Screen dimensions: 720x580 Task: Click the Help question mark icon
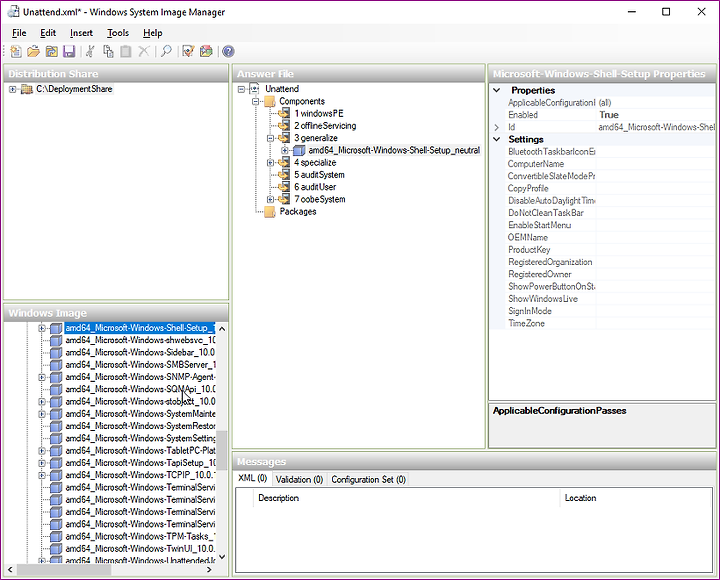[x=228, y=51]
